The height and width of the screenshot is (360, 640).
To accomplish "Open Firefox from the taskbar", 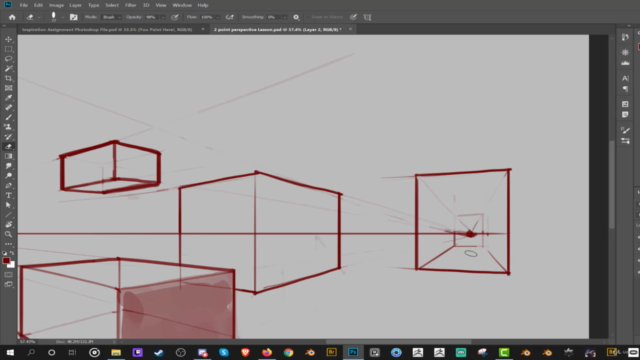I will coord(267,352).
